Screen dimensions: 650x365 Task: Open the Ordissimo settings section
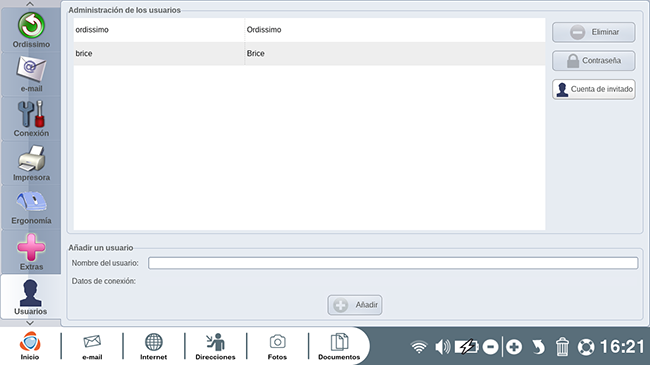click(31, 30)
